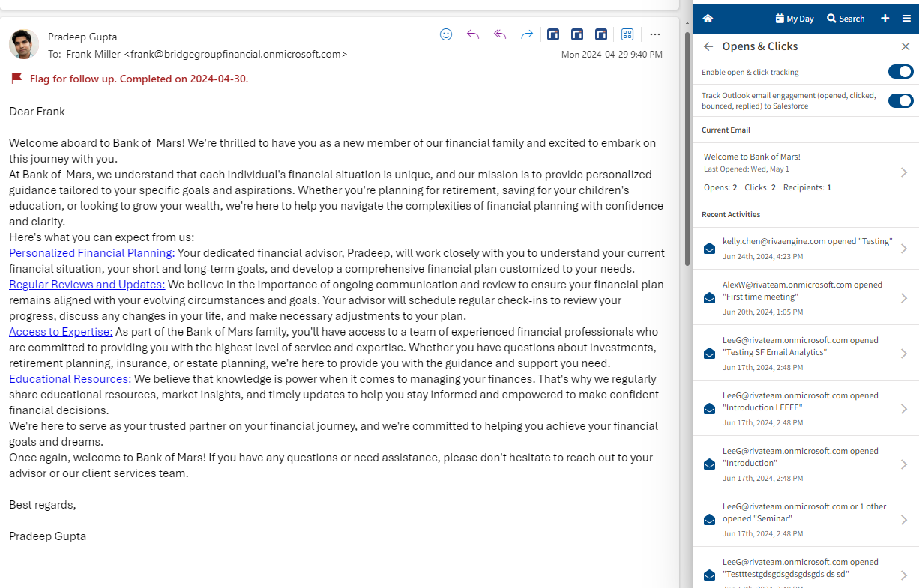Open the more actions ellipsis menu
Image resolution: width=919 pixels, height=588 pixels.
[655, 34]
